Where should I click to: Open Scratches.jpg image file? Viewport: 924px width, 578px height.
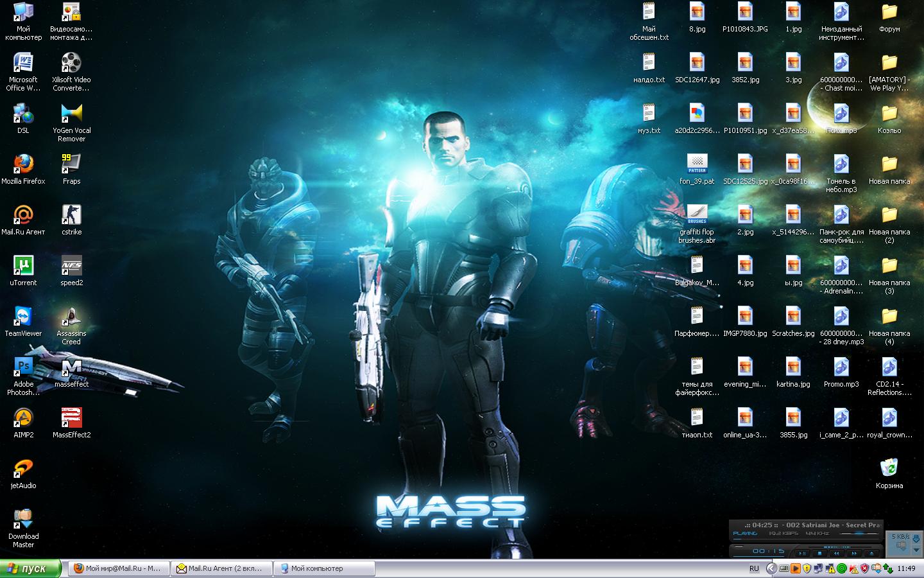pos(793,321)
